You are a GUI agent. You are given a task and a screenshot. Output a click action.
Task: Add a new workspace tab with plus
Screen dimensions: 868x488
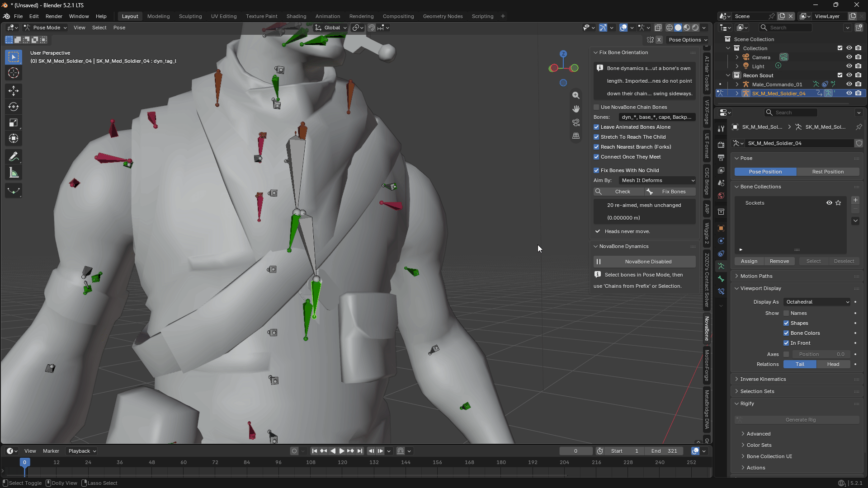503,16
